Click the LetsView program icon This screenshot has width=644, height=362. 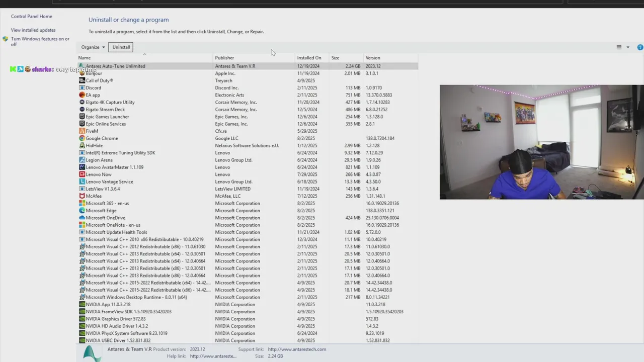(82, 189)
